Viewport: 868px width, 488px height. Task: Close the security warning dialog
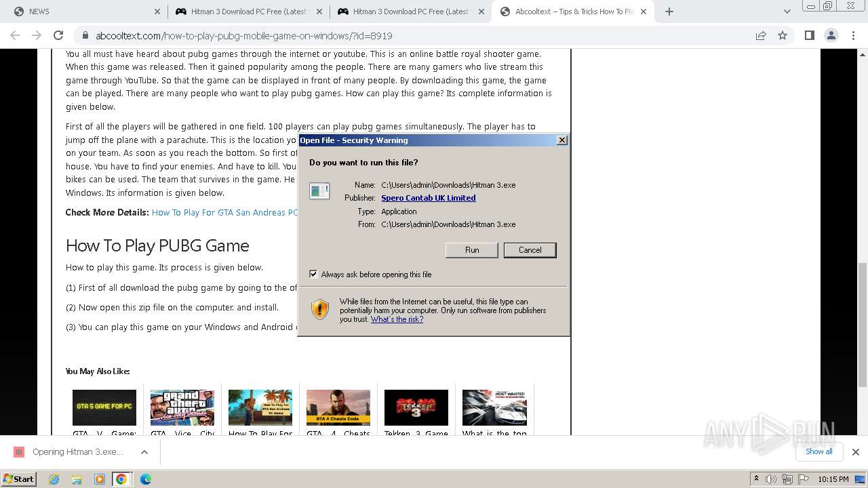[x=561, y=140]
